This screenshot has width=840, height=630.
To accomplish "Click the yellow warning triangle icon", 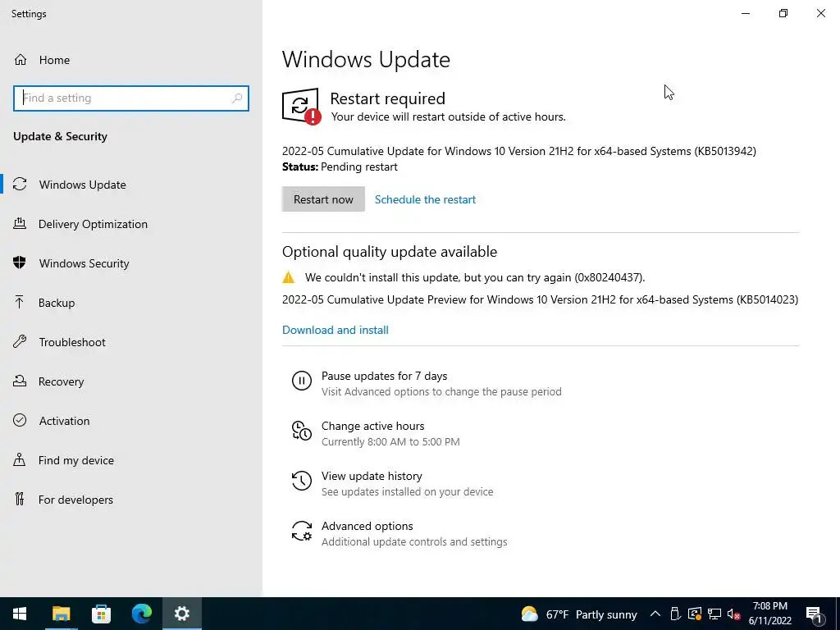I will [x=288, y=277].
